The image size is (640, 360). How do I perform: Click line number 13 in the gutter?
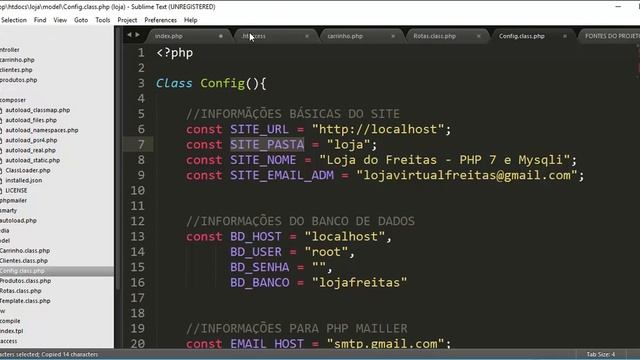click(x=138, y=236)
